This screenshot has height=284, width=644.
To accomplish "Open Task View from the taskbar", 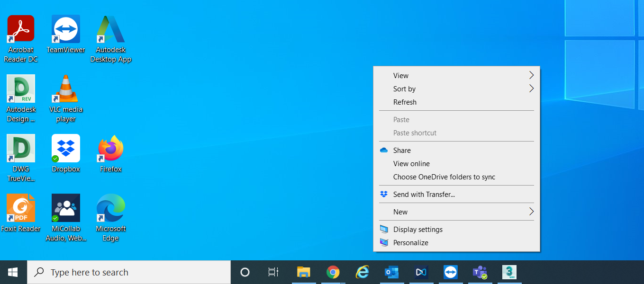I will [x=273, y=272].
